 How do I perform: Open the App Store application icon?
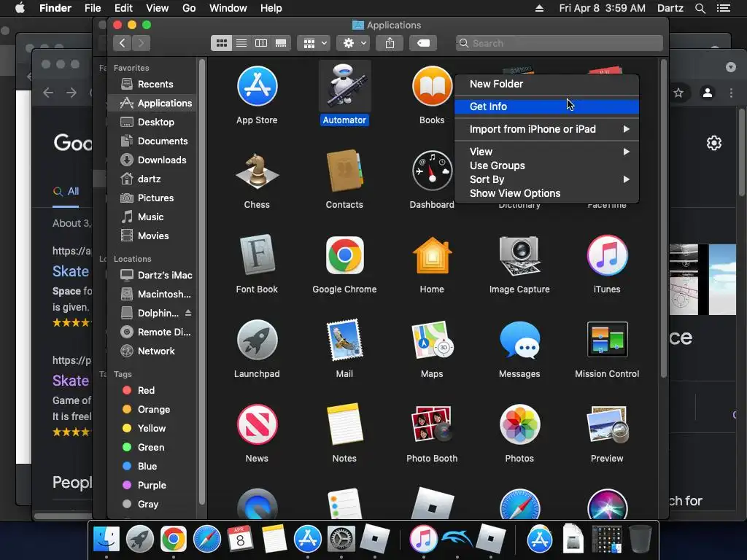258,86
